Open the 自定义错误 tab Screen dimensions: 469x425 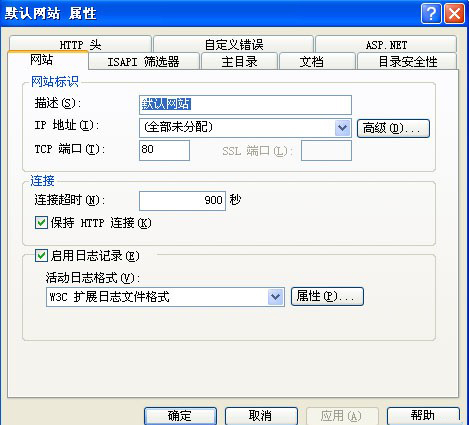(x=234, y=44)
